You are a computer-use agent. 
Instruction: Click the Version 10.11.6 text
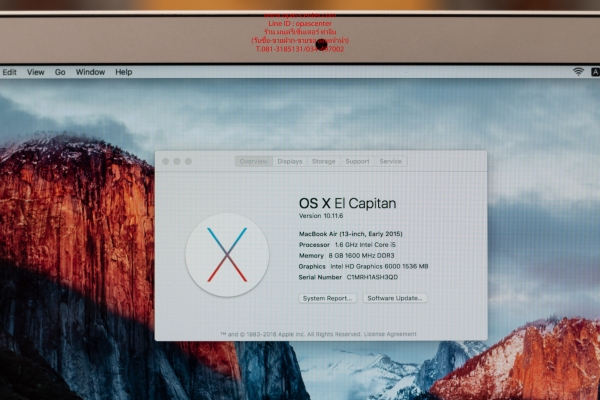(x=321, y=216)
